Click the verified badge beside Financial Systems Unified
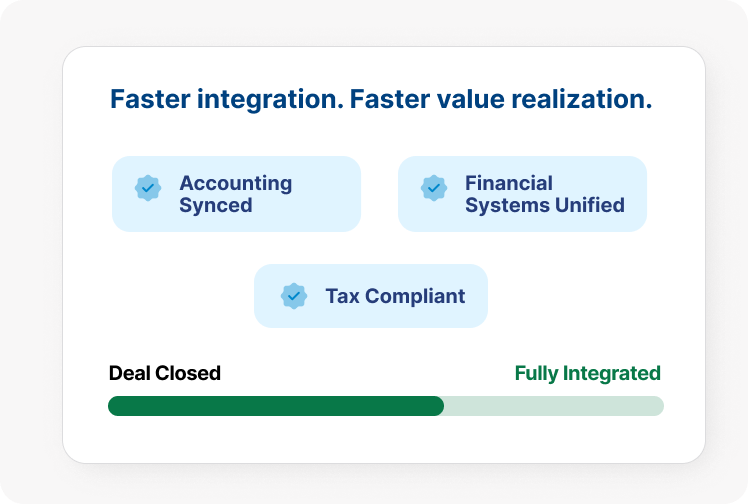Screen dimensions: 748x504 point(433,187)
